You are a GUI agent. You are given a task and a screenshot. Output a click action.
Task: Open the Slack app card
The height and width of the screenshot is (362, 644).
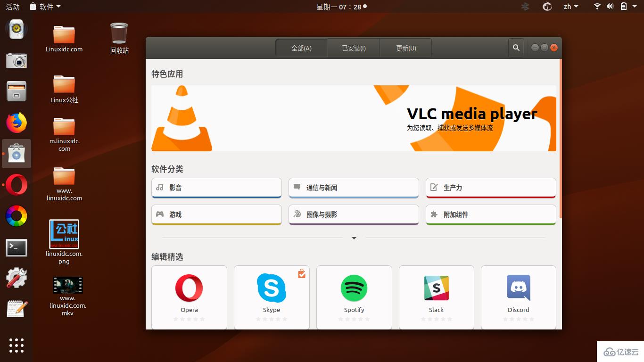click(437, 297)
